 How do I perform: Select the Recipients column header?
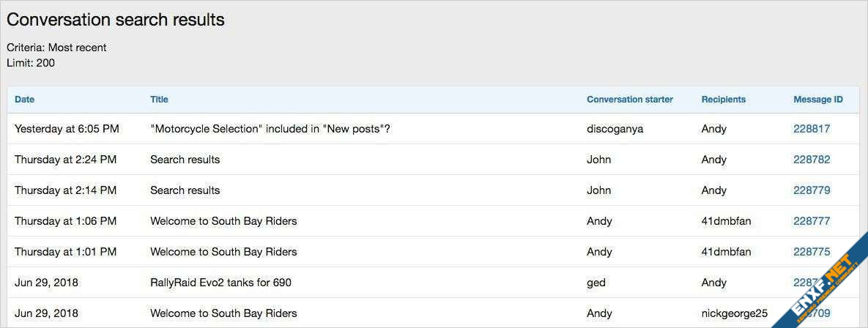[x=723, y=100]
